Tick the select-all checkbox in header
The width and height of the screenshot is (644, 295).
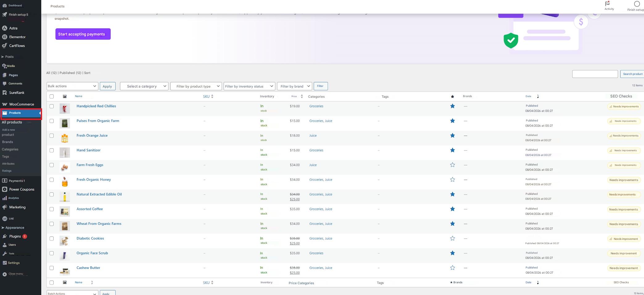(52, 96)
